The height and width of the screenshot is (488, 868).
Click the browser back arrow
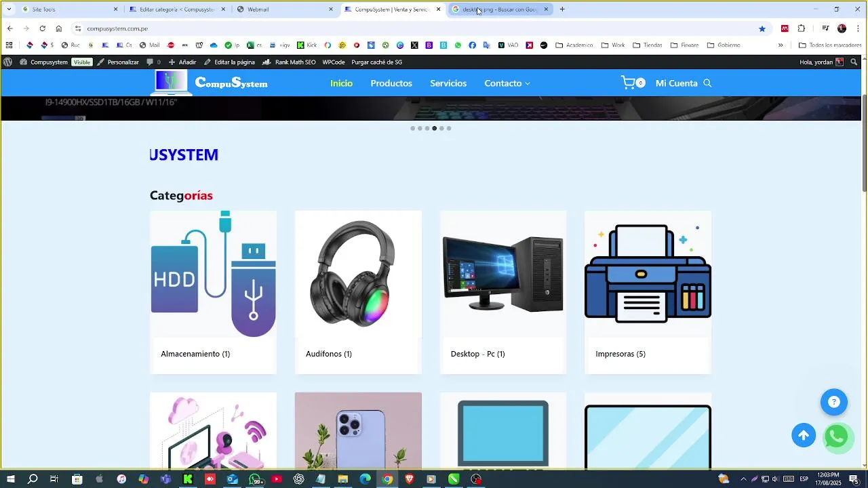click(9, 28)
